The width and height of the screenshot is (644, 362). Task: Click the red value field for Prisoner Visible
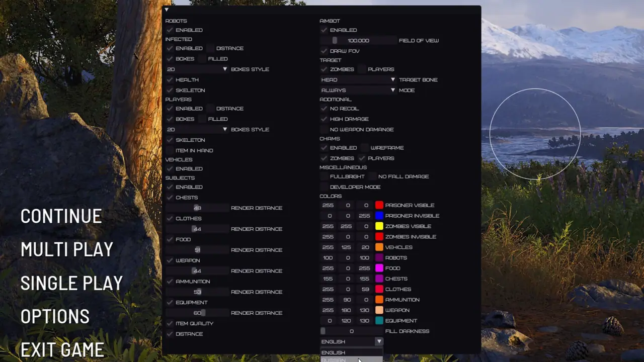click(x=329, y=205)
